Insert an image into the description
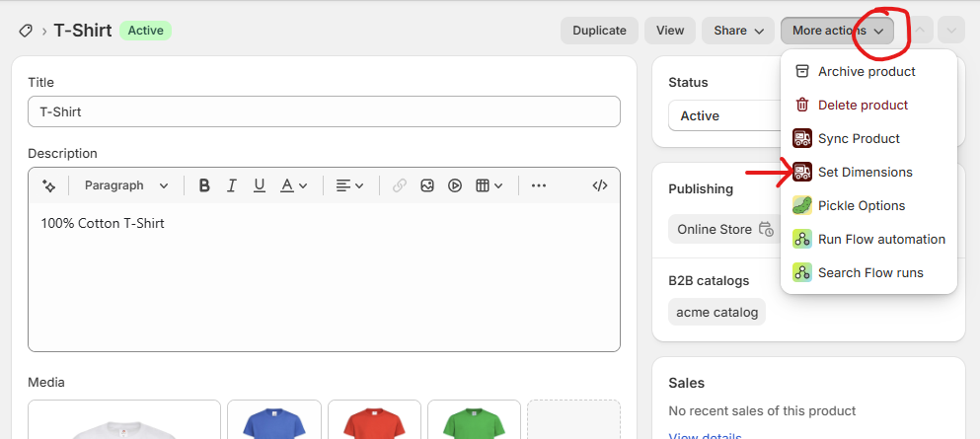This screenshot has height=439, width=980. [427, 185]
